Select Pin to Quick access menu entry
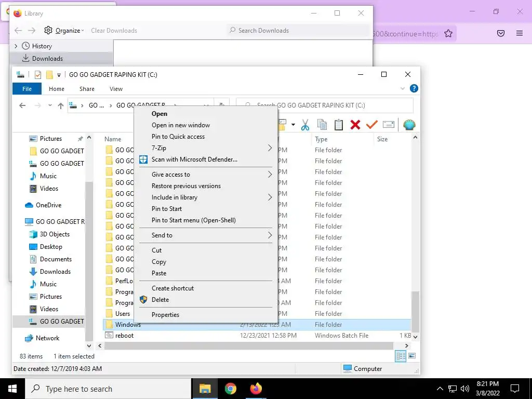Viewport: 532px width, 399px height. [206, 137]
